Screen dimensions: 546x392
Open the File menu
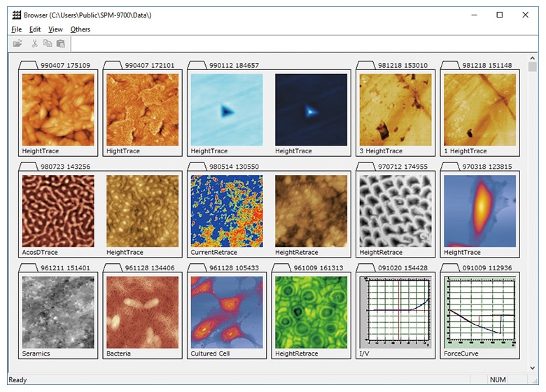pyautogui.click(x=17, y=29)
